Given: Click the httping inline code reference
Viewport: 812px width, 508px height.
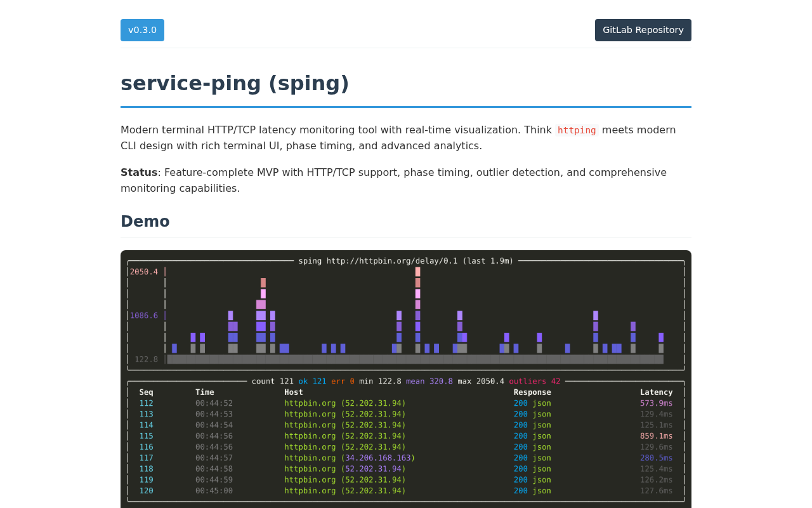Looking at the screenshot, I should (577, 130).
